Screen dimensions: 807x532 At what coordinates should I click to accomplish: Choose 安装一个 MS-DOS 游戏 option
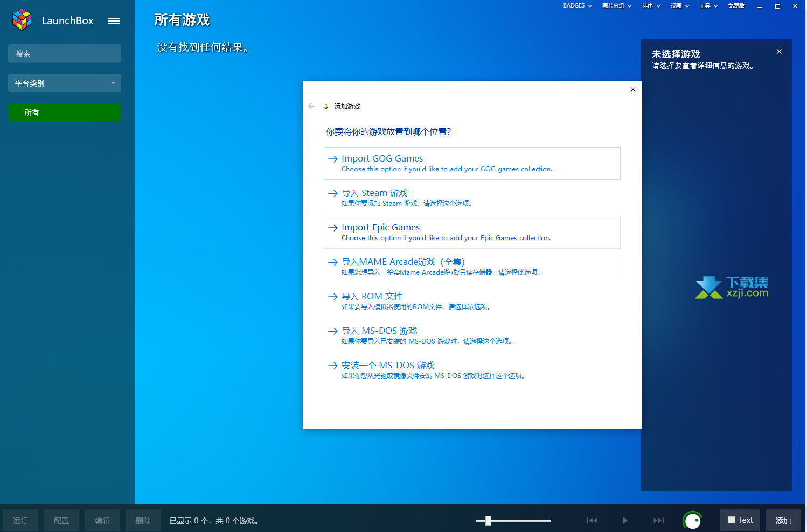click(x=472, y=370)
